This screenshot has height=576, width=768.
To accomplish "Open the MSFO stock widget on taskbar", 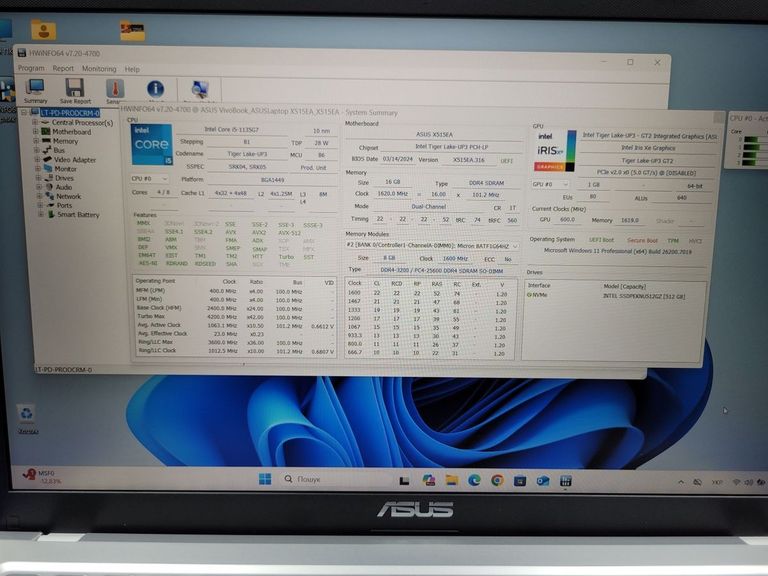I will 42,477.
